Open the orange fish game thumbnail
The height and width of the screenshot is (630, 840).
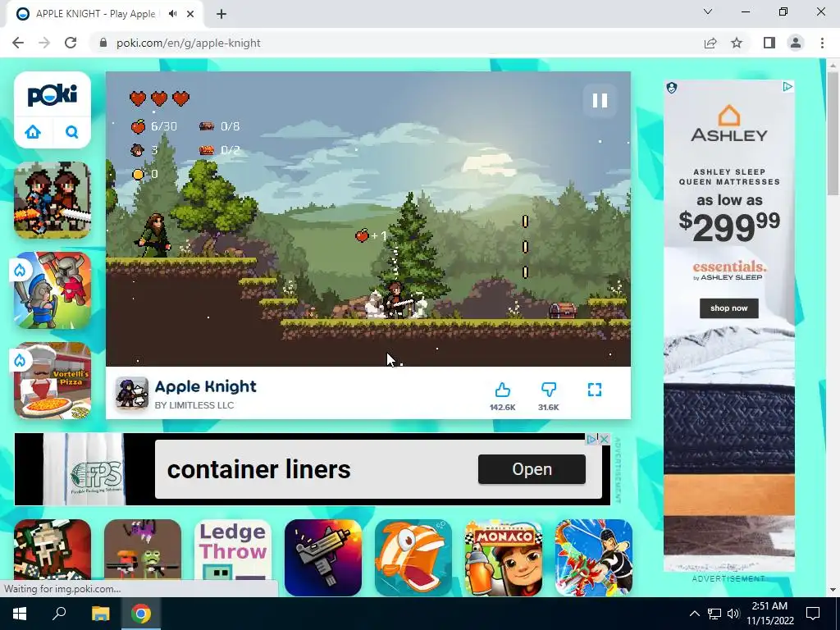click(413, 557)
